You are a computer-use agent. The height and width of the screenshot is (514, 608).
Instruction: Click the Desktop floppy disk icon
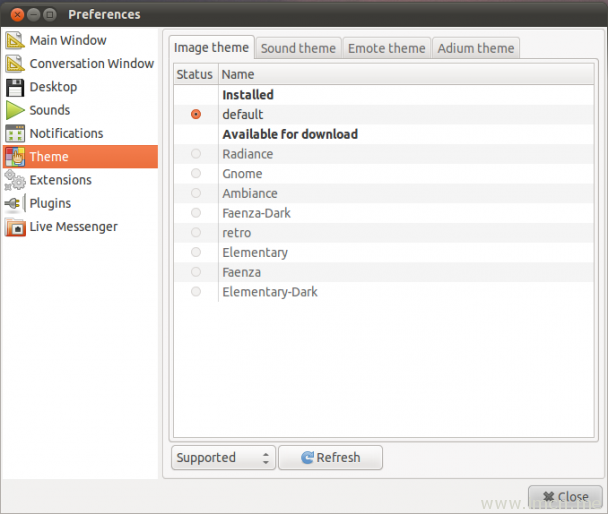point(15,87)
